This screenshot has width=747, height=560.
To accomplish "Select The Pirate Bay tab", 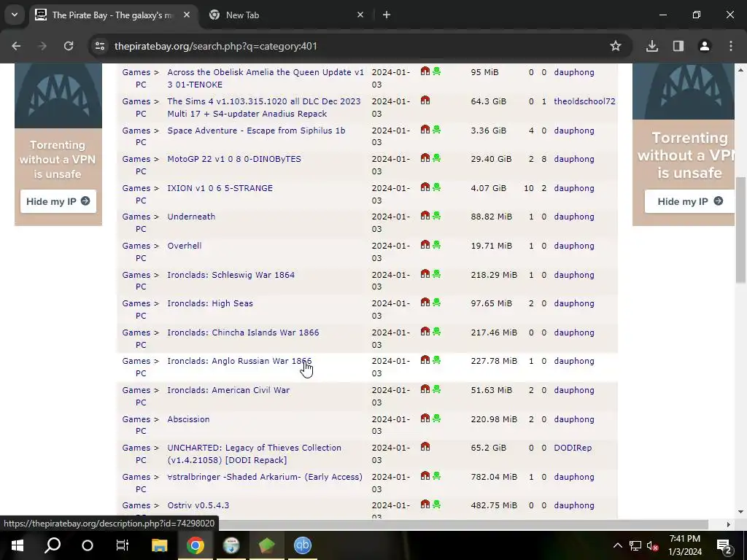I will [x=113, y=15].
